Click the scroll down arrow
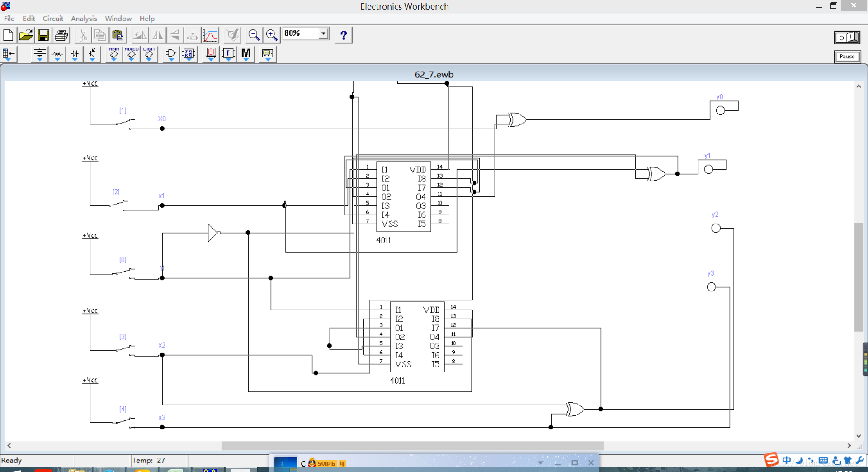Image resolution: width=868 pixels, height=472 pixels. pos(859,436)
